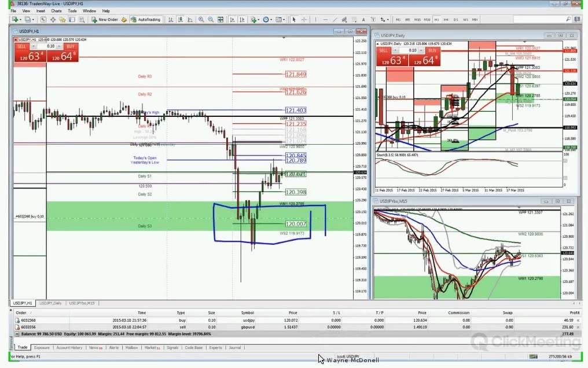
Task: Select the text 'A' drawing tool
Action: click(363, 20)
